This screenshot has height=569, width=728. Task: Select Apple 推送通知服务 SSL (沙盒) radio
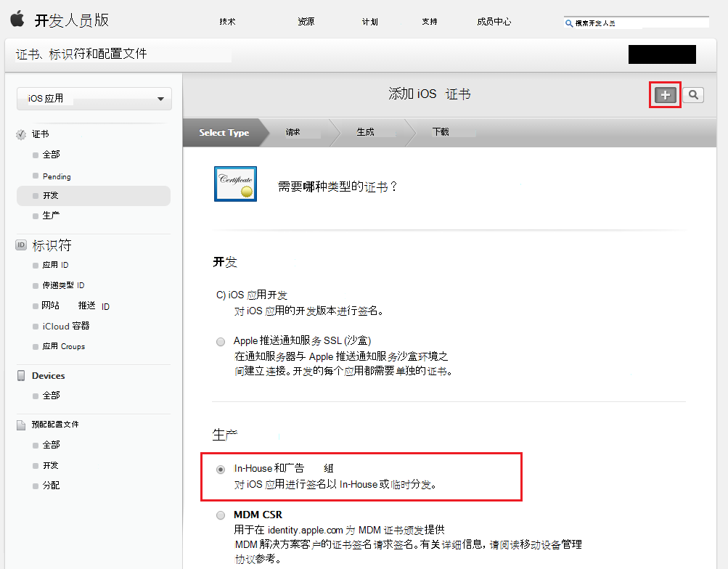[221, 342]
